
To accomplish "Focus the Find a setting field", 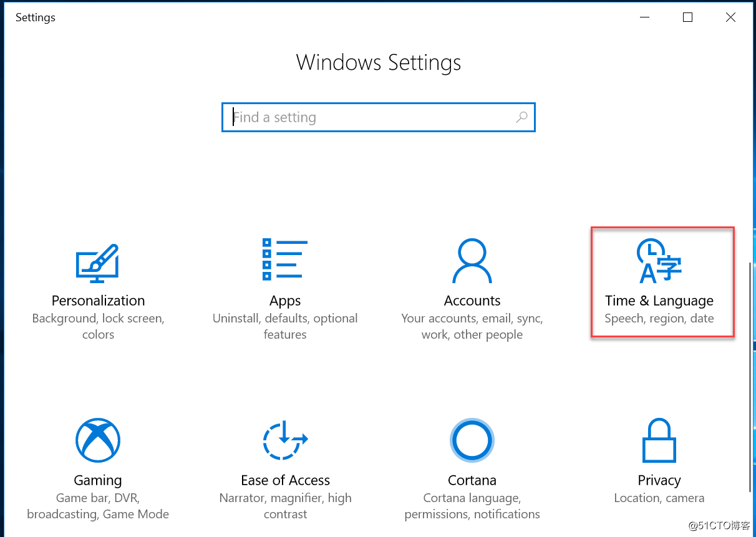I will [379, 117].
